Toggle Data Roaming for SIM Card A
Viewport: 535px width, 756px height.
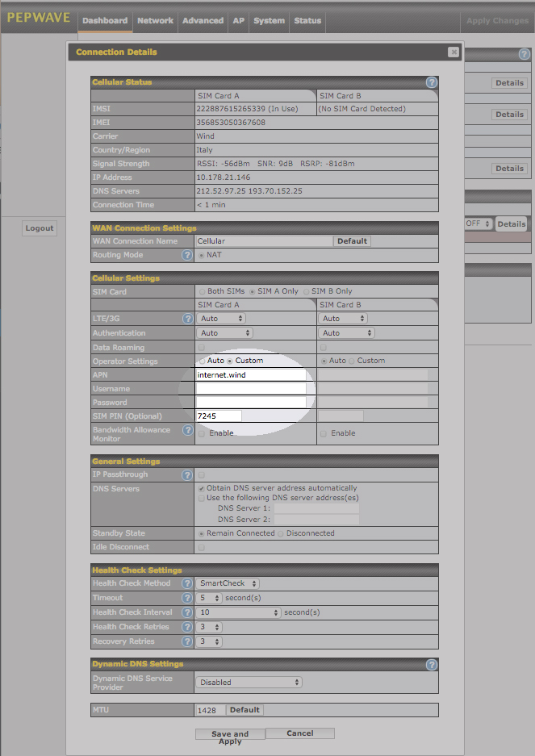pos(202,347)
